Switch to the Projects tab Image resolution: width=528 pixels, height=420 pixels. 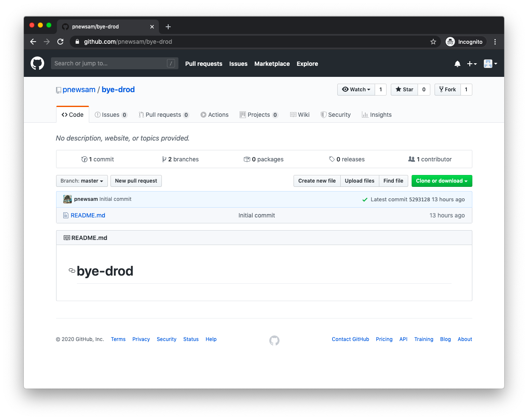click(x=259, y=115)
